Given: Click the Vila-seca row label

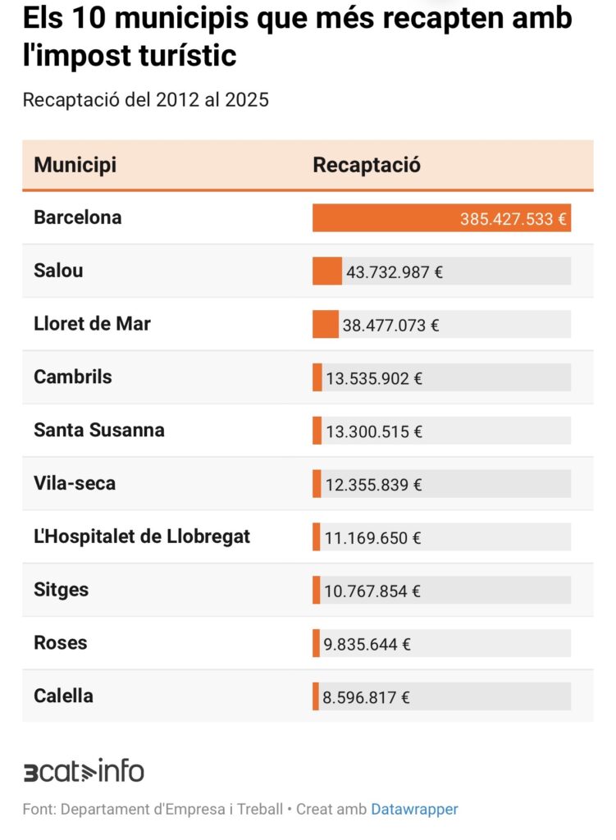Looking at the screenshot, I should [75, 484].
